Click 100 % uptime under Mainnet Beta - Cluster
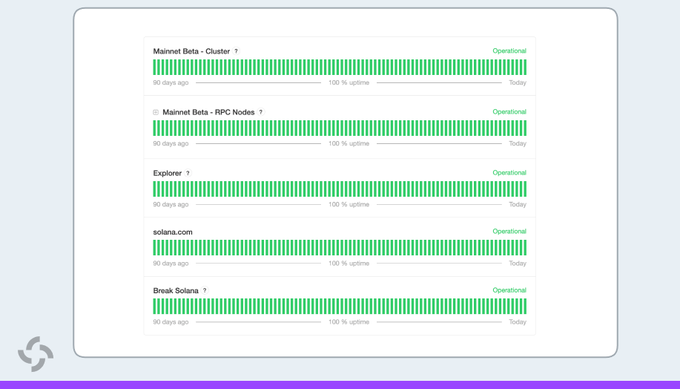This screenshot has width=680, height=389. pyautogui.click(x=349, y=82)
